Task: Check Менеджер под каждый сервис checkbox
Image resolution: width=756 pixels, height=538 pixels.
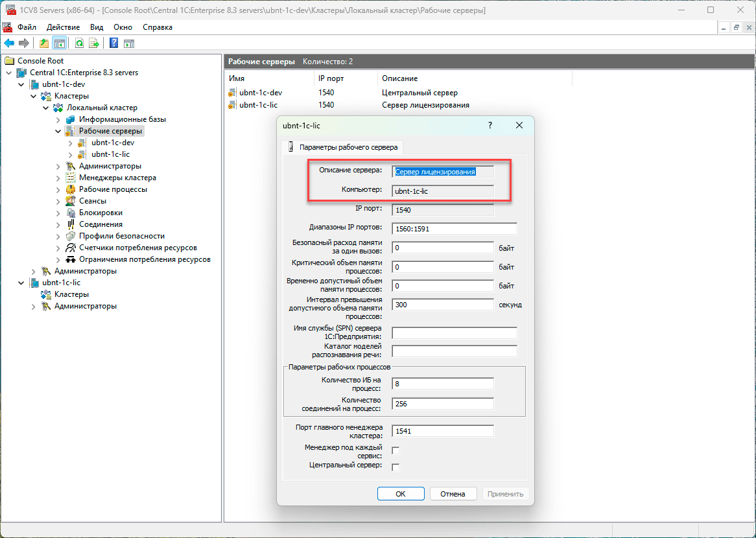Action: point(396,450)
